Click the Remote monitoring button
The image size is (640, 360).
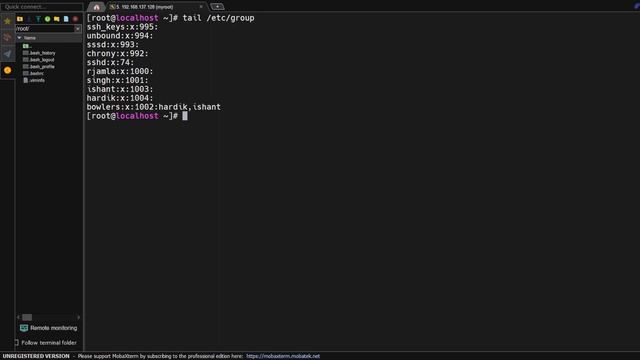[x=49, y=328]
